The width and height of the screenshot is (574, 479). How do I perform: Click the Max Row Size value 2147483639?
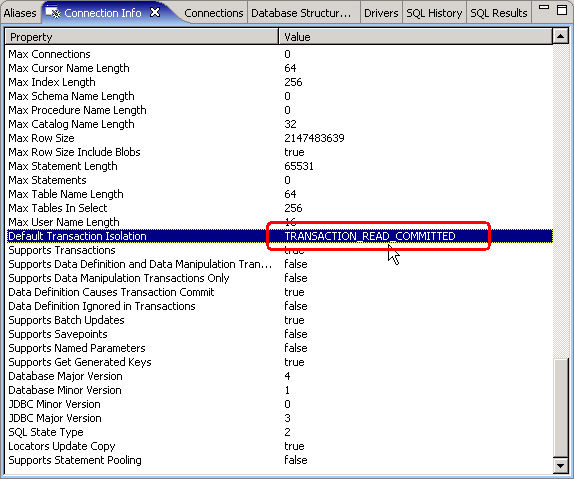tap(314, 138)
